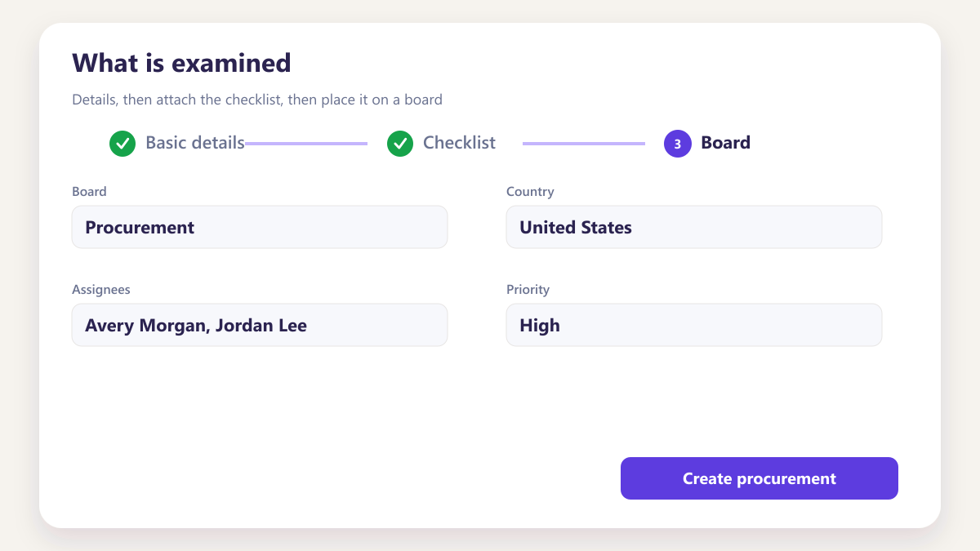Click progress line between Checklist and Board
Viewport: 980px width, 551px height.
[584, 144]
